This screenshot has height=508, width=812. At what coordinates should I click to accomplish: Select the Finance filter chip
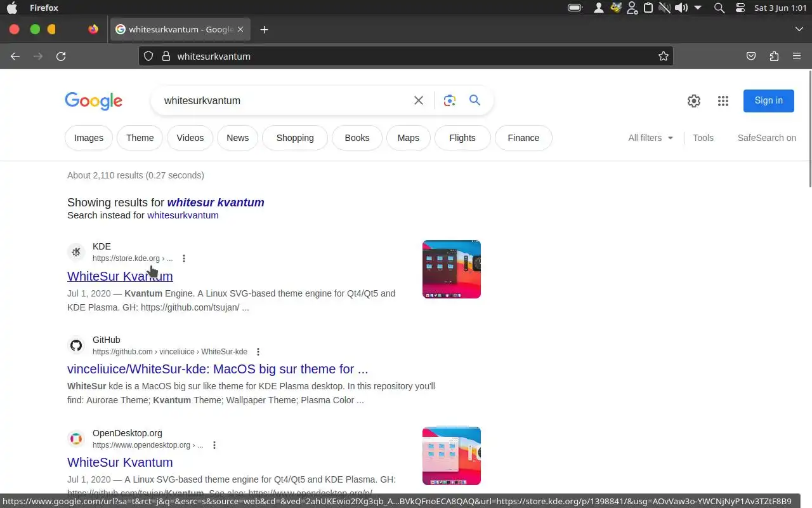tap(523, 138)
